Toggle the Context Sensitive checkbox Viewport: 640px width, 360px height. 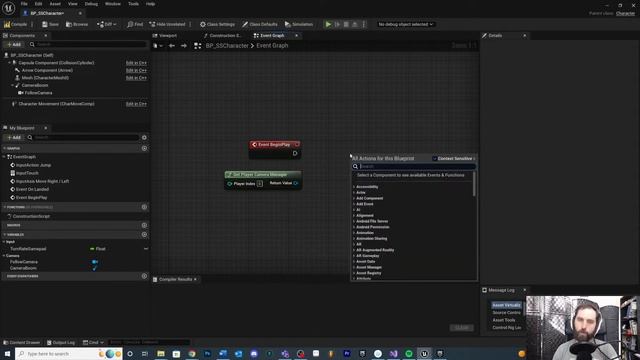435,158
